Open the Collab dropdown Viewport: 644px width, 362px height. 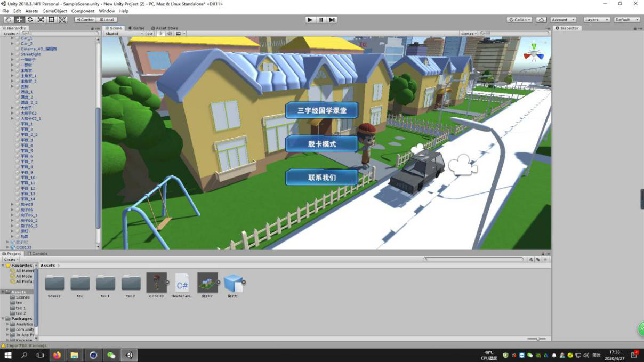pos(519,20)
